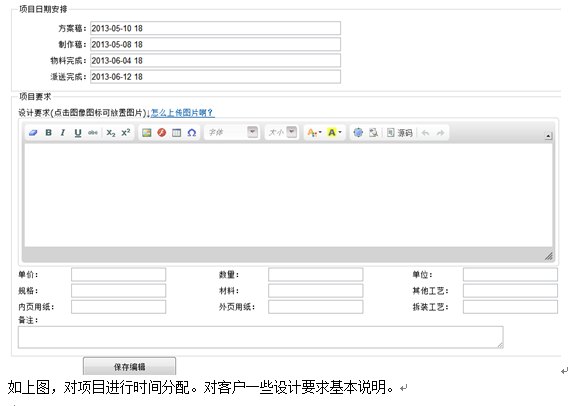This screenshot has height=406, width=583.
Task: Switch editor to 源码 source view
Action: pos(400,132)
